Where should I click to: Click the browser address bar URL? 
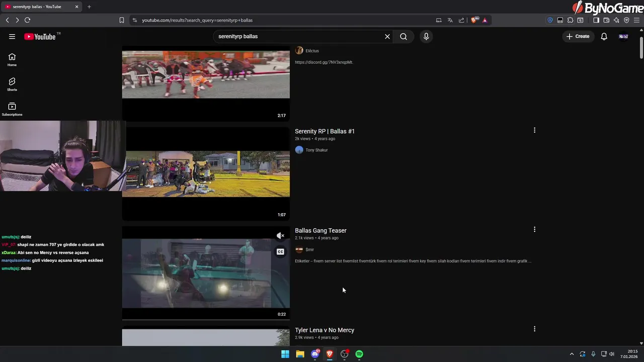click(197, 20)
